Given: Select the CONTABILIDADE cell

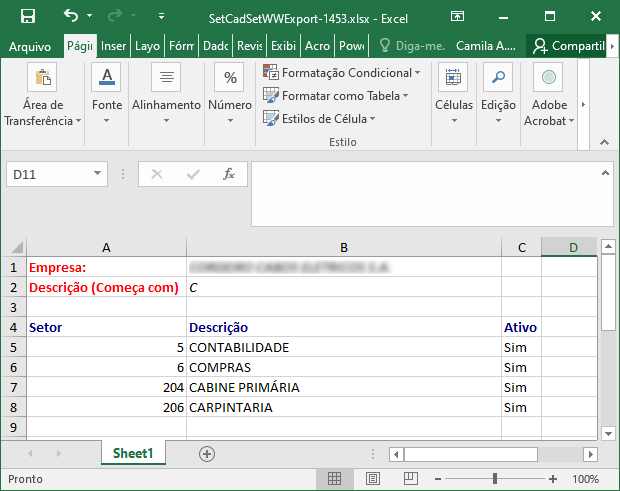Looking at the screenshot, I should coord(344,347).
